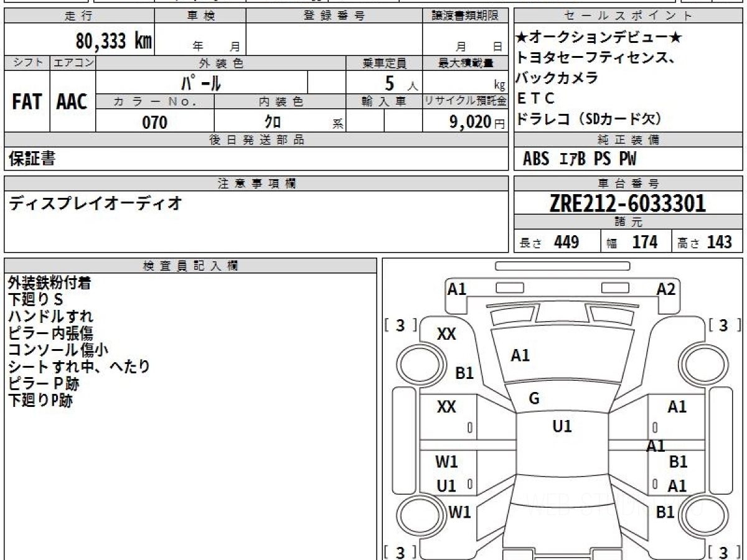Image resolution: width=747 pixels, height=560 pixels.
Task: Click the カラーNo. header
Action: (155, 102)
